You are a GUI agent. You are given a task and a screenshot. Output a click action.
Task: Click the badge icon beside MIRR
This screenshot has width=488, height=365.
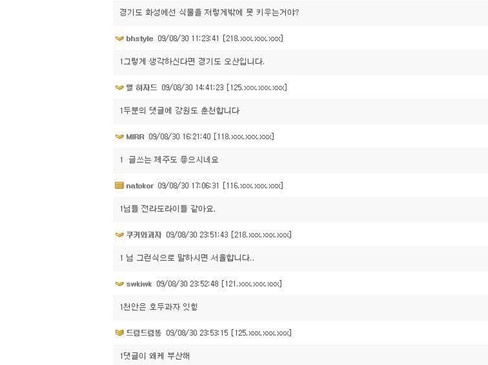(x=119, y=137)
